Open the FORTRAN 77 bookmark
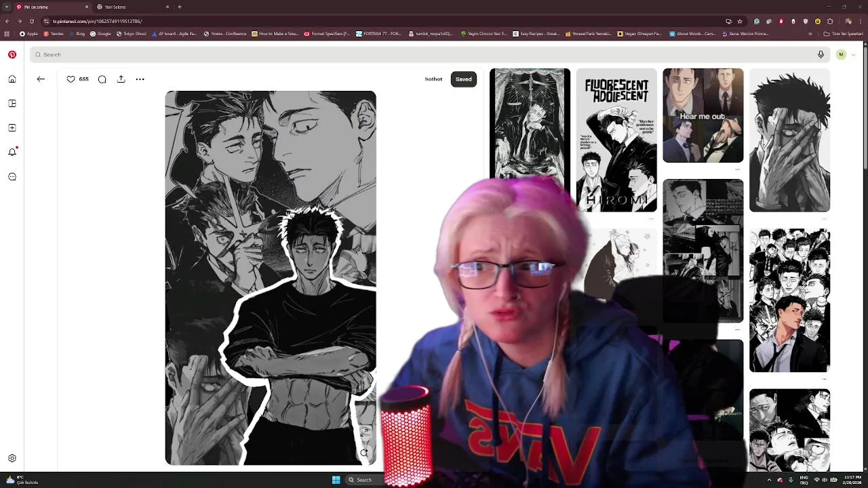 (x=378, y=34)
